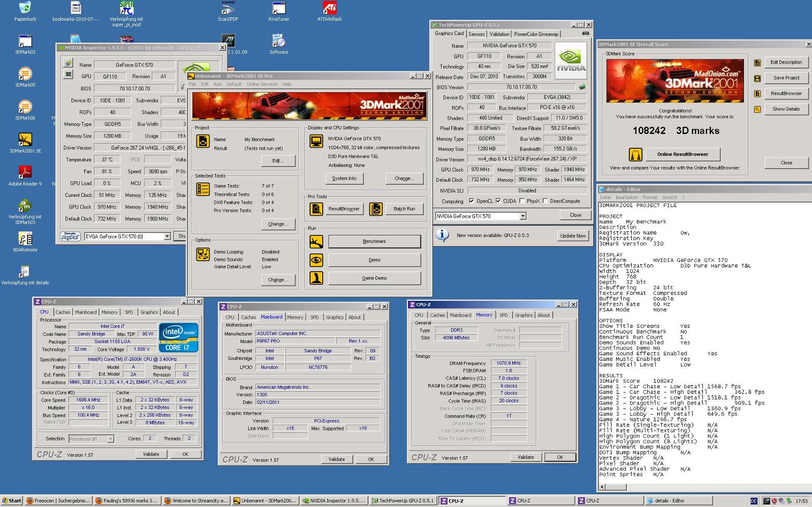Screen dimensions: 812x507
Task: Switch to Freeocen Suchergebnis taskbar button
Action: [59, 500]
